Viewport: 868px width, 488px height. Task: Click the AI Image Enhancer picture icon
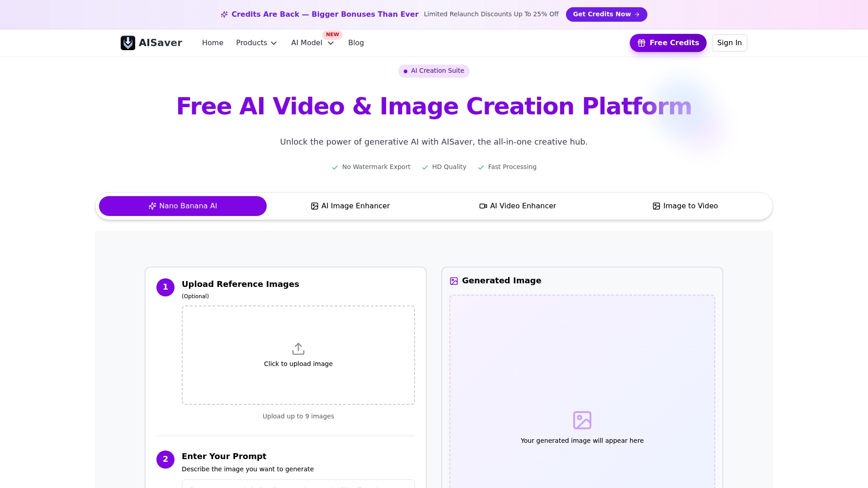coord(315,206)
